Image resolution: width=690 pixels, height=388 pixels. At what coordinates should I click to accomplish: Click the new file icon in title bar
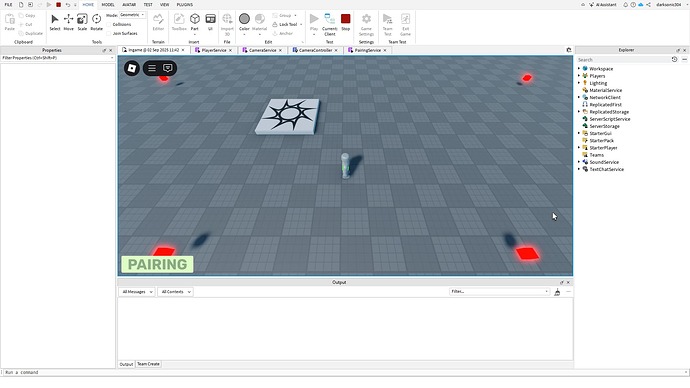pyautogui.click(x=21, y=4)
